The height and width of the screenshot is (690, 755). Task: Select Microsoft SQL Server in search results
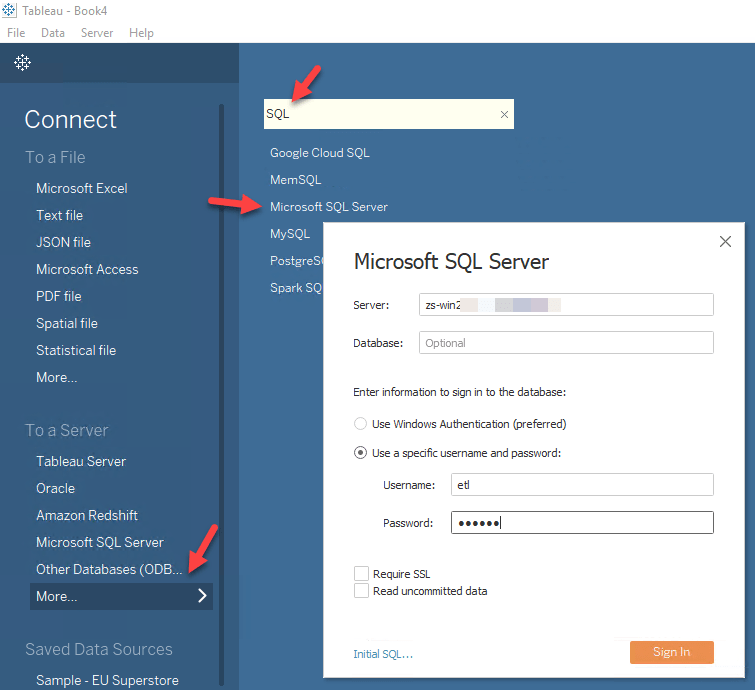click(x=329, y=207)
